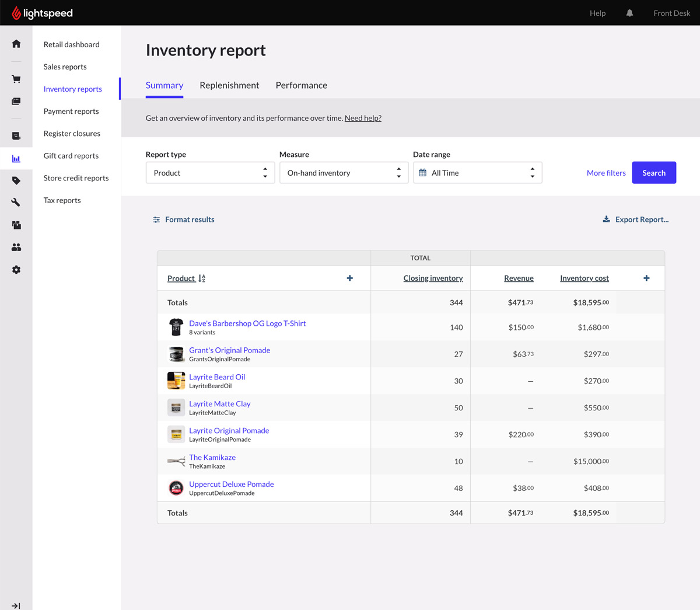Viewport: 700px width, 610px height.
Task: Expand the Measure dropdown
Action: pos(344,173)
